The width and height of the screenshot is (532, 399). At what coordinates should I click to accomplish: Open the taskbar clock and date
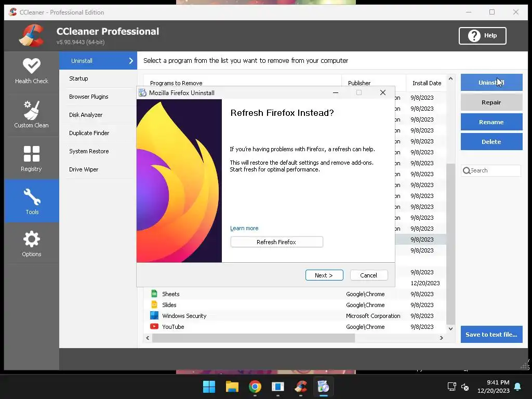pyautogui.click(x=494, y=387)
